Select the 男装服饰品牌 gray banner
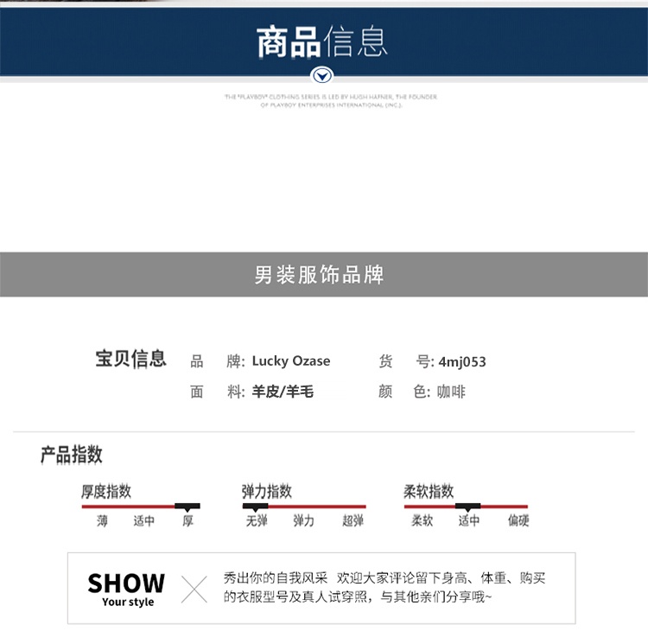The width and height of the screenshot is (648, 644). (x=320, y=275)
